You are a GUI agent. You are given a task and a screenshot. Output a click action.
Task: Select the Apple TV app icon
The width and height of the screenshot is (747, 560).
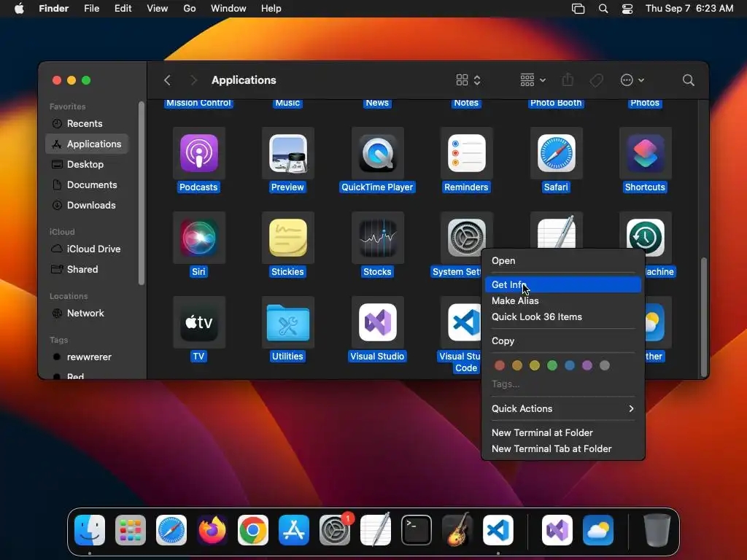(x=198, y=322)
